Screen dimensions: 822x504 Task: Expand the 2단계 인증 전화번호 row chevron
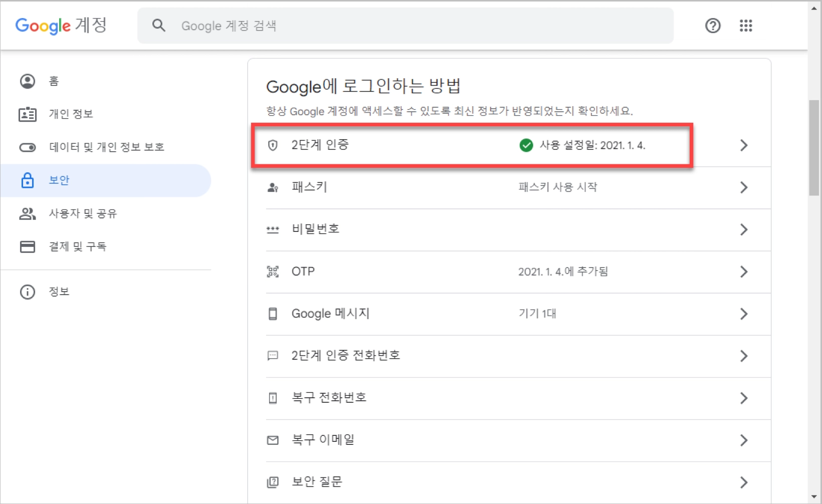click(x=744, y=356)
